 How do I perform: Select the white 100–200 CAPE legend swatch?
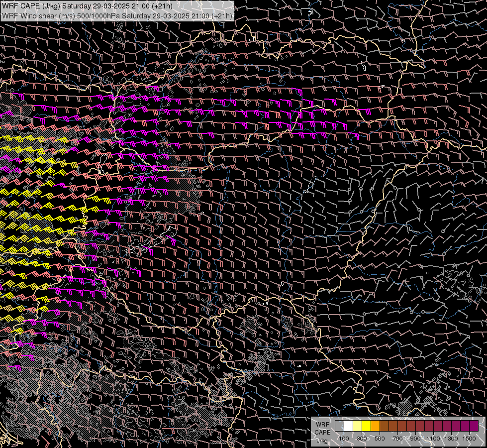[349, 426]
